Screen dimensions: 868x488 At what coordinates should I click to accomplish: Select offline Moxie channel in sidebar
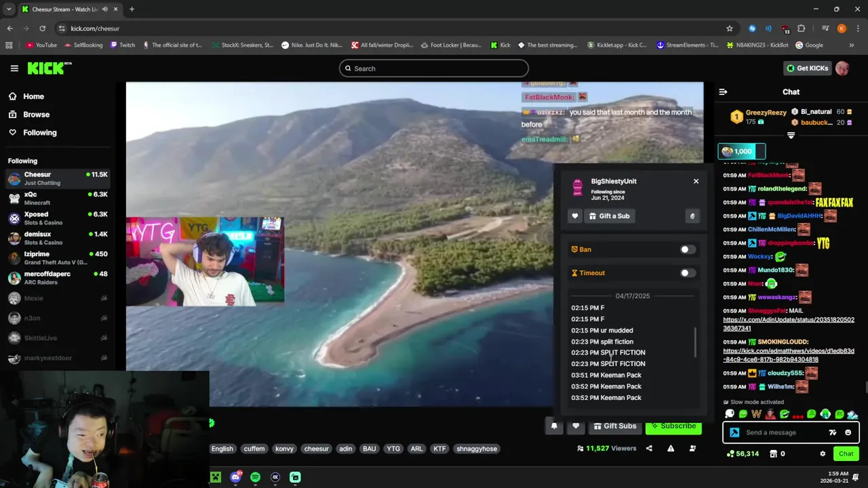58,298
